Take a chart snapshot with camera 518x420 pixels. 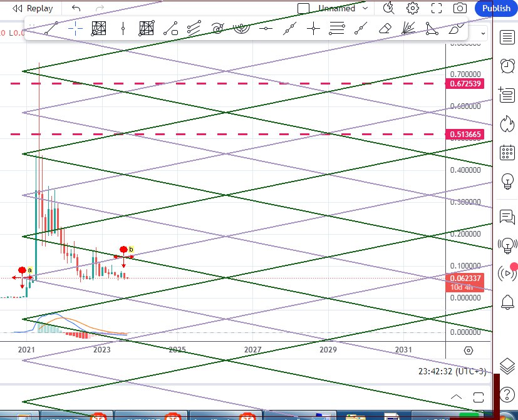pyautogui.click(x=460, y=8)
